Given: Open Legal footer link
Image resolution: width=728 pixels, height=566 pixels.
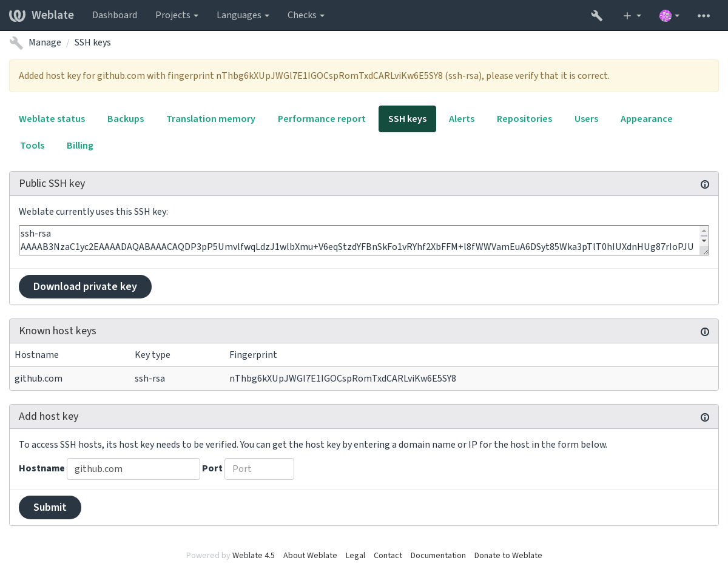Looking at the screenshot, I should 356,555.
